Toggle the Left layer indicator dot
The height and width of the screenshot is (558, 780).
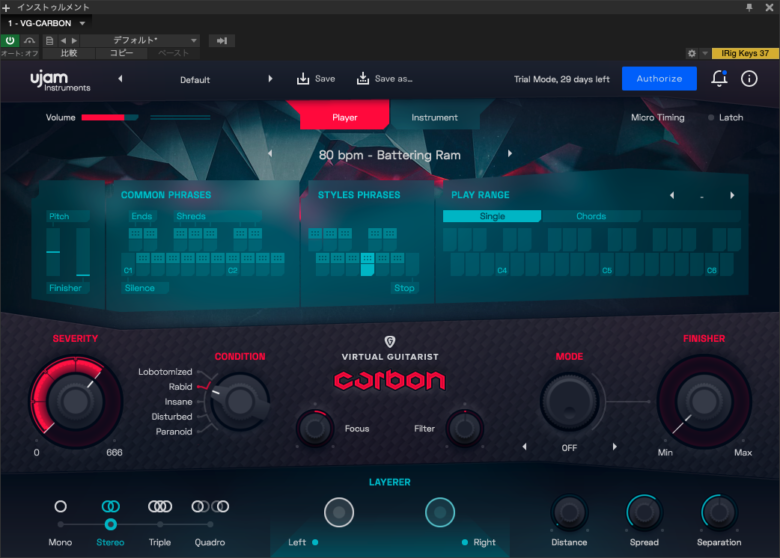point(315,542)
